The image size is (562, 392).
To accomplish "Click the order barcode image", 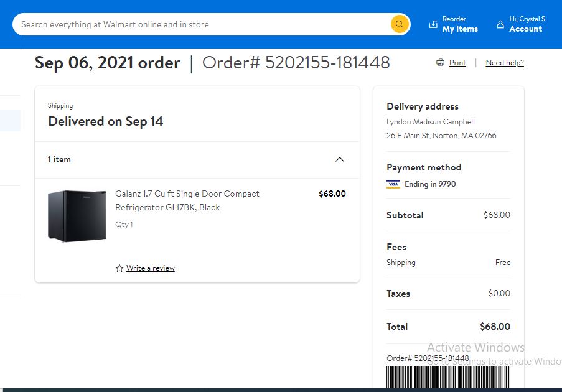I will (x=448, y=377).
